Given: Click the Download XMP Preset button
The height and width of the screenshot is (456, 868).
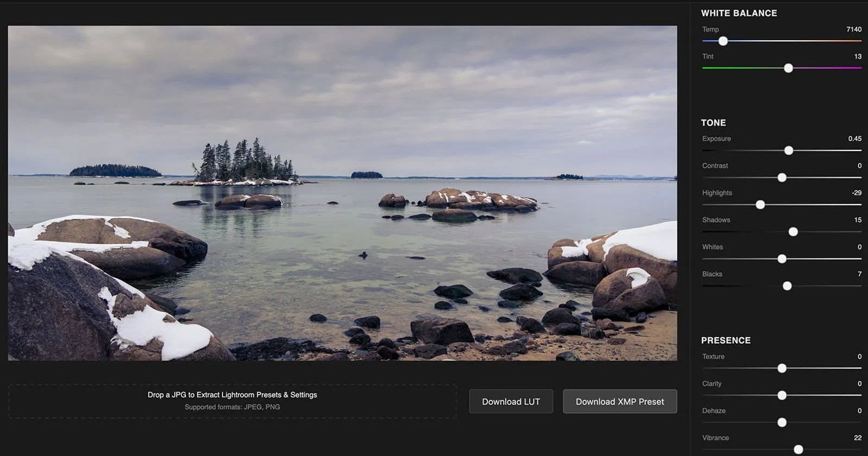Looking at the screenshot, I should coord(620,402).
